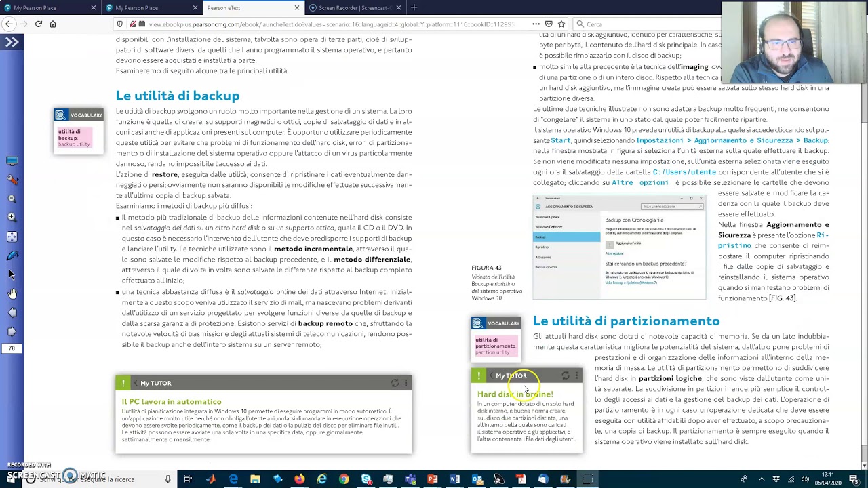Open Word from the taskbar

pos(455,479)
